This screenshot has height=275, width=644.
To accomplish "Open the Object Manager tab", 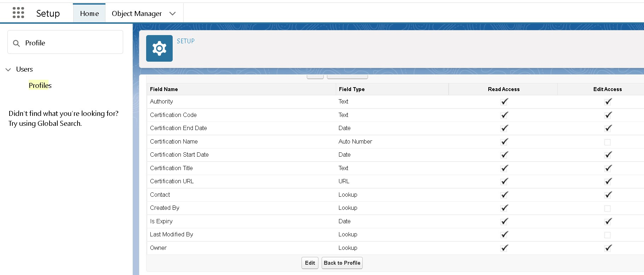I will click(137, 13).
